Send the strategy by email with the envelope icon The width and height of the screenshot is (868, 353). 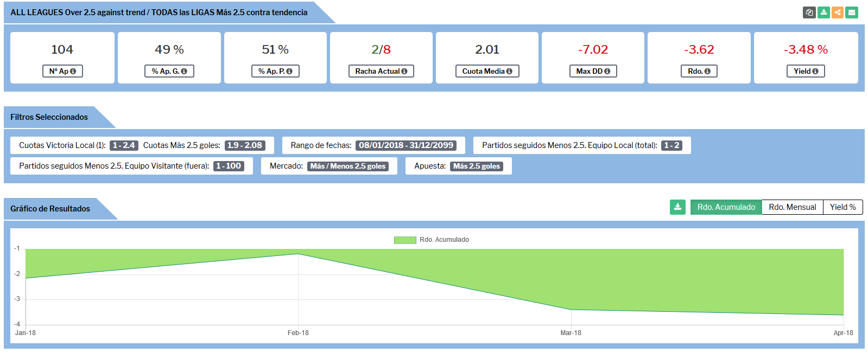852,12
